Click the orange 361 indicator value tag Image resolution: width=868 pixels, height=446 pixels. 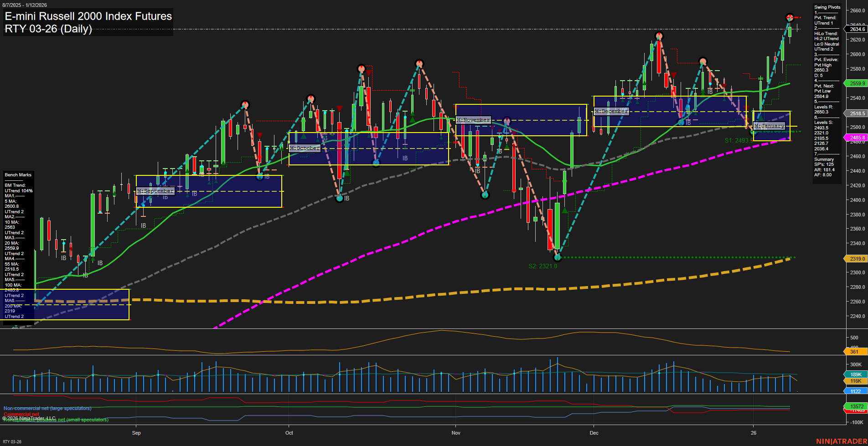tap(855, 351)
